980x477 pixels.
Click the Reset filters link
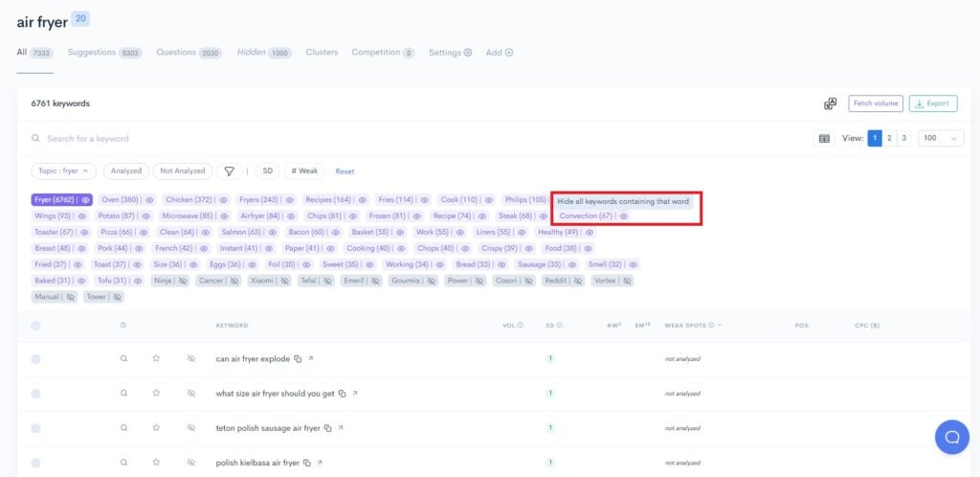[345, 171]
